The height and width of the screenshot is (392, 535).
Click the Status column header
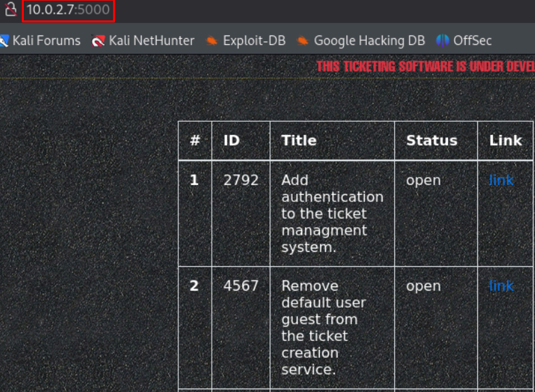[x=436, y=141]
